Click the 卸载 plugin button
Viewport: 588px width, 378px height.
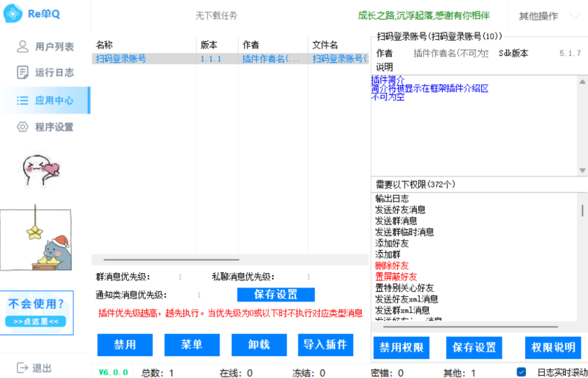click(259, 345)
